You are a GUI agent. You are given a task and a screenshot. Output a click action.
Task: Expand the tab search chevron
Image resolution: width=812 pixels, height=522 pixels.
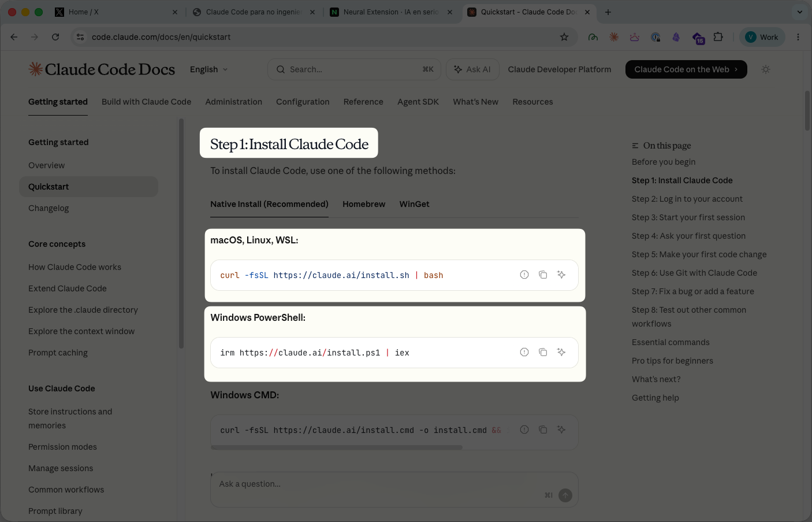click(799, 12)
